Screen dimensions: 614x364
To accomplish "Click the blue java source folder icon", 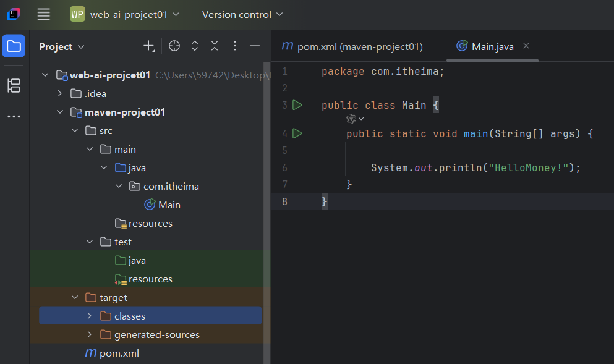I will click(121, 167).
